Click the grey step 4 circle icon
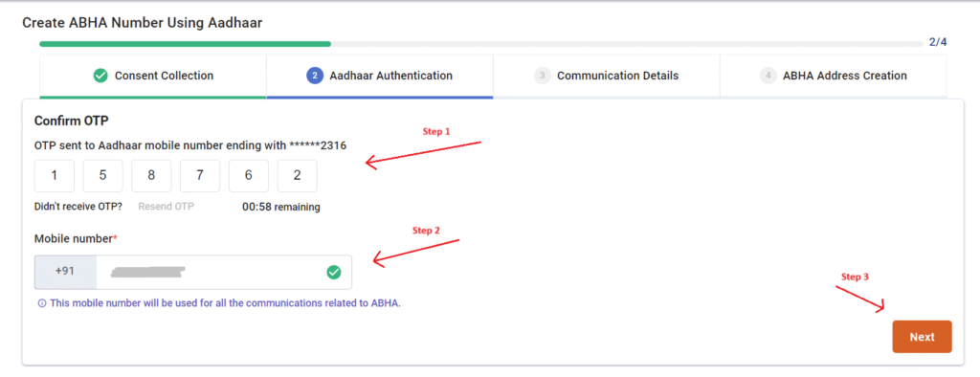The height and width of the screenshot is (377, 980). 768,76
